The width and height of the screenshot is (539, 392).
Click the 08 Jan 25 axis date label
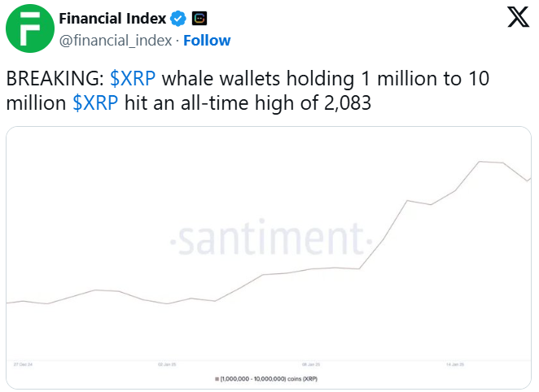pos(312,365)
